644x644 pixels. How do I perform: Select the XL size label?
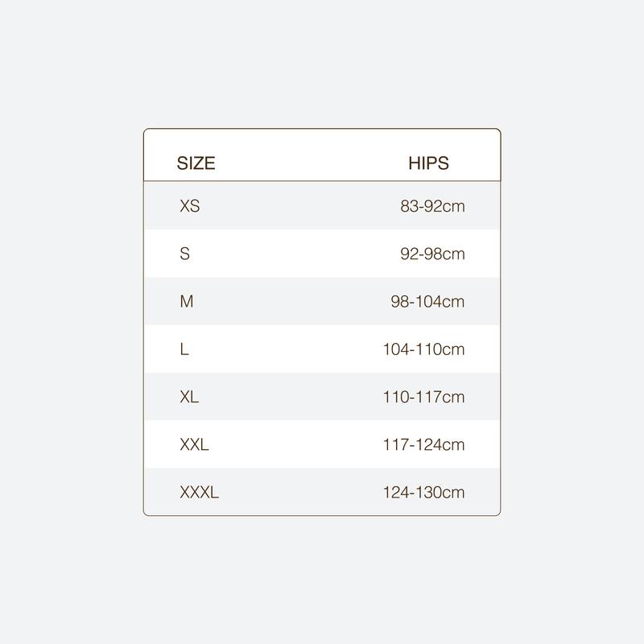coord(189,397)
